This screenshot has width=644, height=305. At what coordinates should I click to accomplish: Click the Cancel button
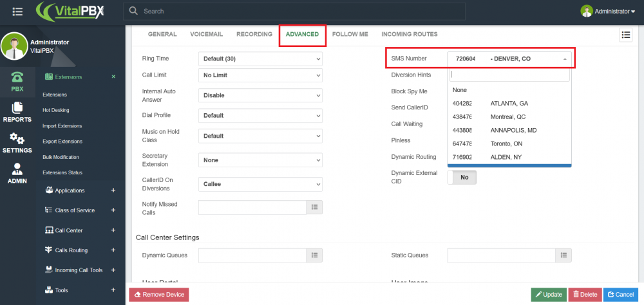(621, 294)
